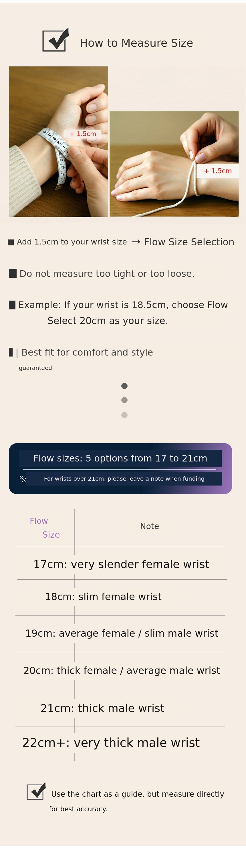Image resolution: width=246 pixels, height=868 pixels.
Task: Click the square bullet beside Add 1.5cm
Action: click(11, 242)
